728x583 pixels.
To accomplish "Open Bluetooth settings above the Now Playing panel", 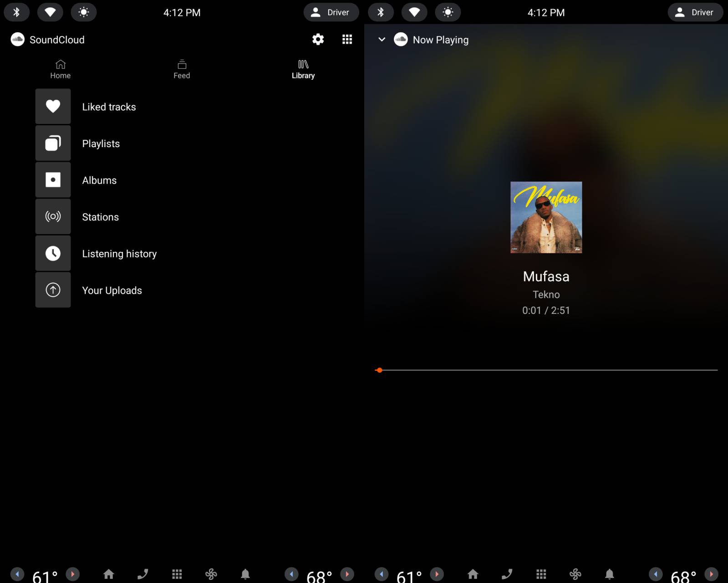I will pyautogui.click(x=381, y=12).
